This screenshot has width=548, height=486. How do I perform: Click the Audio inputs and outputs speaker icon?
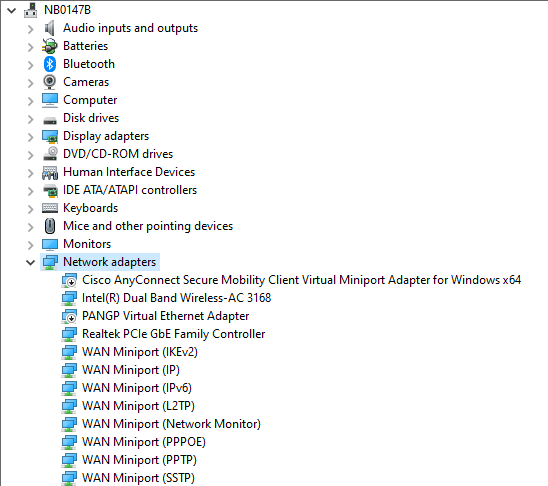pyautogui.click(x=50, y=28)
